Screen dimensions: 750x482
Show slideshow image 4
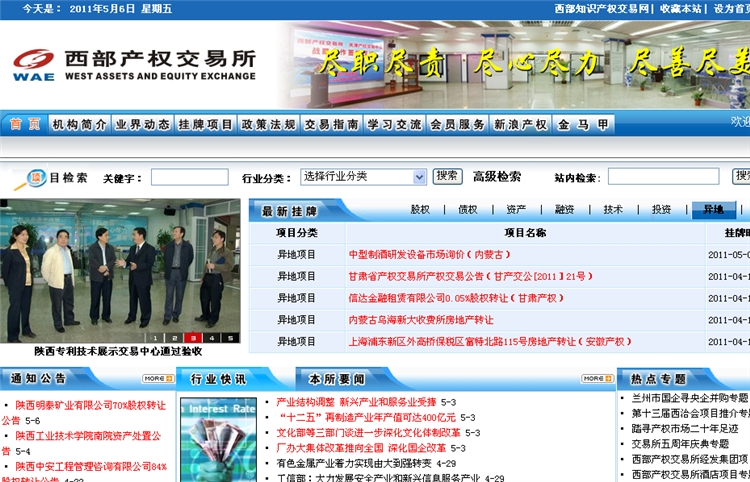(x=212, y=338)
